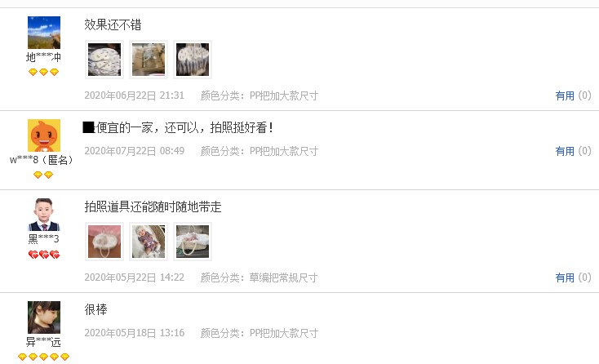Click the two gold diamonds under w***8
This screenshot has height=364, width=599.
pyautogui.click(x=43, y=175)
